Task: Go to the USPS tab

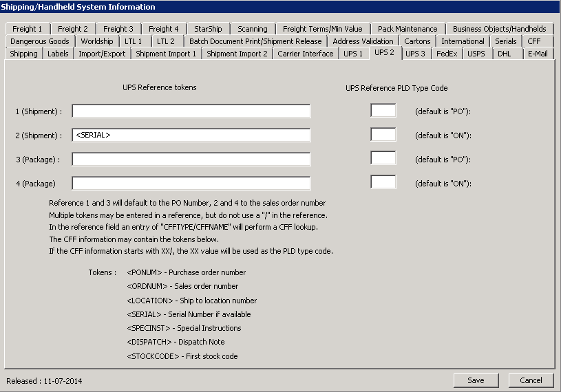Action: [476, 54]
